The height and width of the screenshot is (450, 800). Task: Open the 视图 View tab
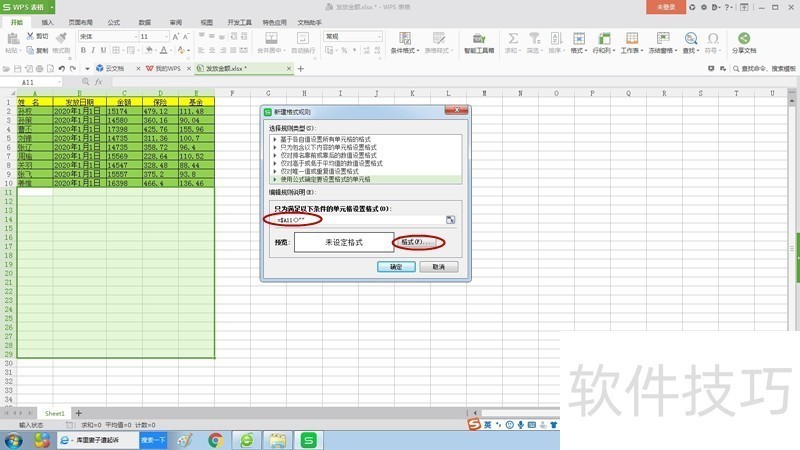(207, 22)
